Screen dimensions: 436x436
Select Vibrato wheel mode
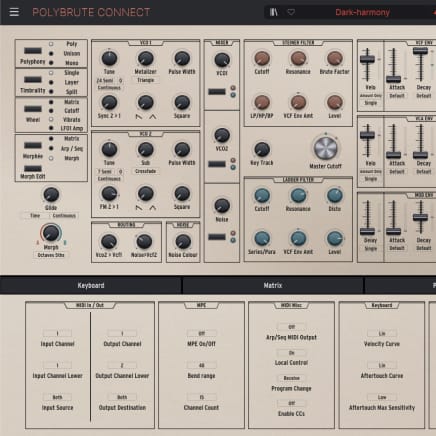click(51, 119)
